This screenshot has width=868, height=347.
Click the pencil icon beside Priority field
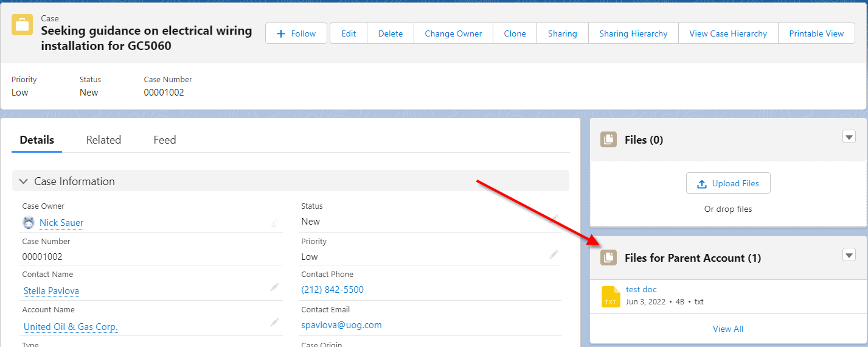554,254
